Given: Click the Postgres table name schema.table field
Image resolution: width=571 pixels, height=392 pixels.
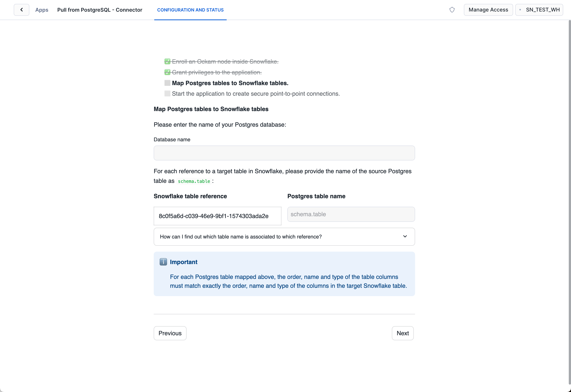Looking at the screenshot, I should 351,214.
